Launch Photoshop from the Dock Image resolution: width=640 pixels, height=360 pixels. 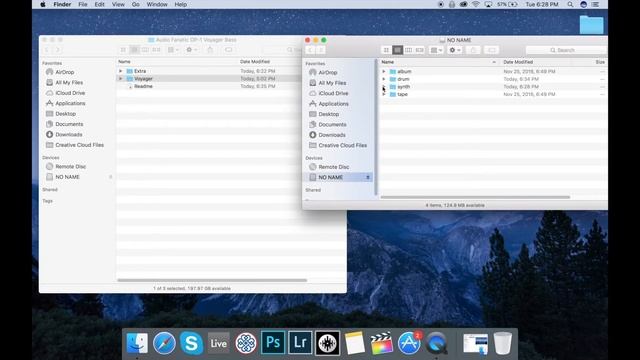273,342
